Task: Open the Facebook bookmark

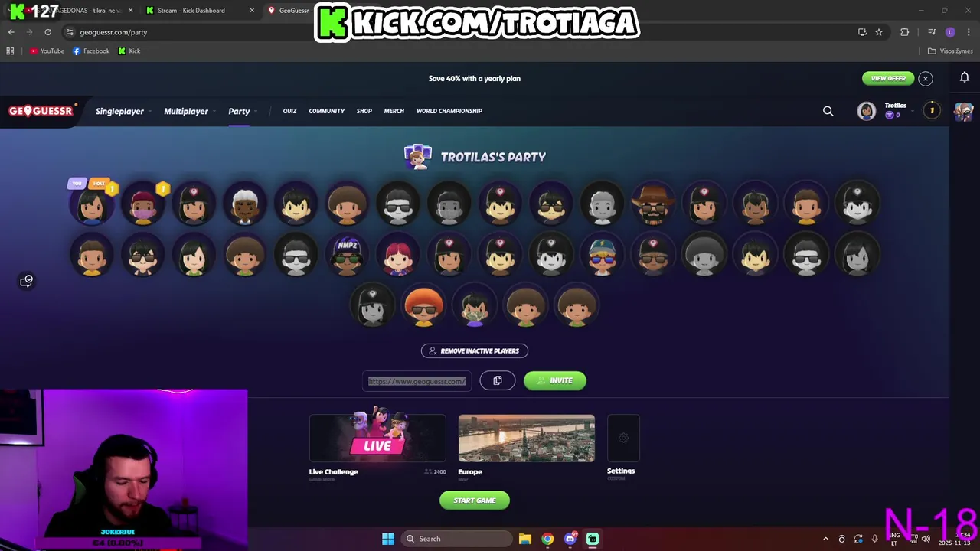Action: click(91, 51)
